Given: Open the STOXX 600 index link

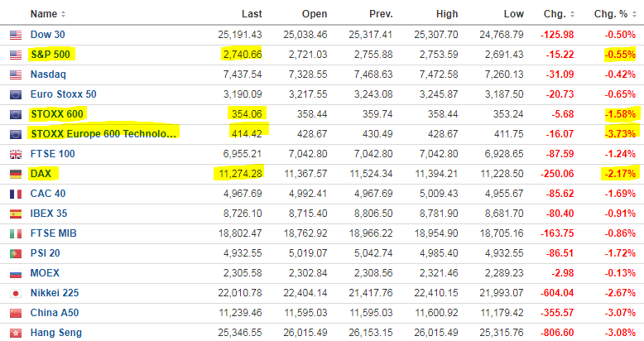Looking at the screenshot, I should (x=57, y=114).
